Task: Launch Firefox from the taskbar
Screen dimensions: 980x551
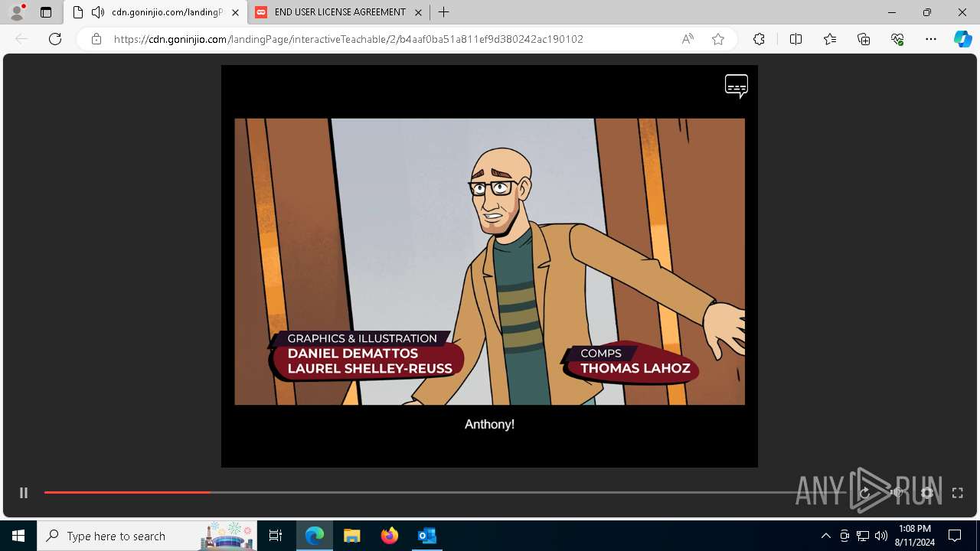Action: 390,536
